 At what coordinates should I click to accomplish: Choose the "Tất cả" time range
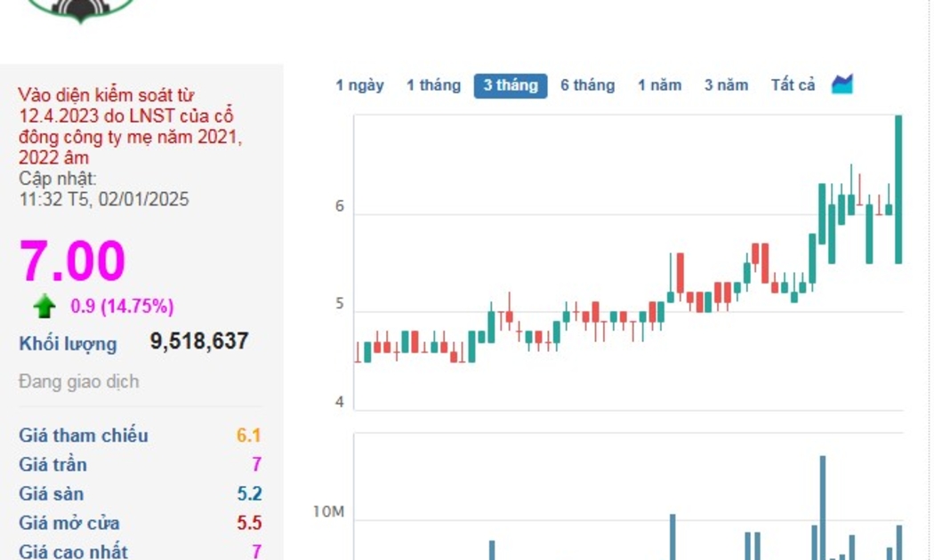click(x=793, y=85)
